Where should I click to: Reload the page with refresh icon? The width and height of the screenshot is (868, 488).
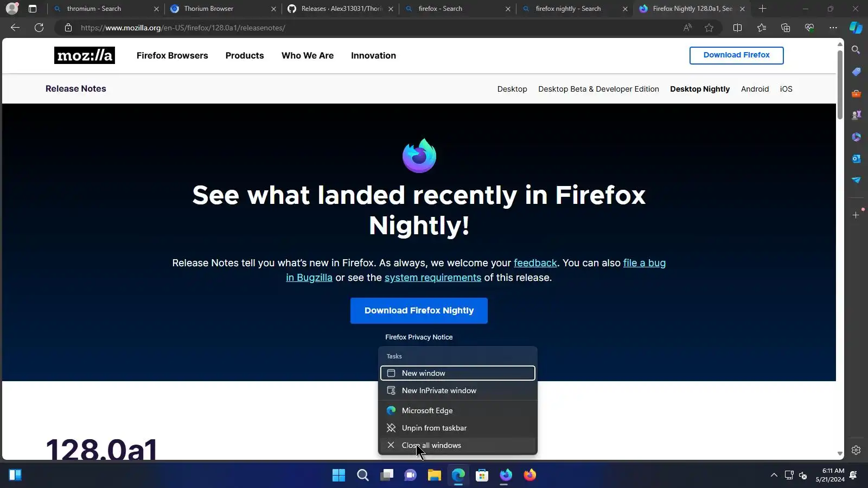coord(39,28)
